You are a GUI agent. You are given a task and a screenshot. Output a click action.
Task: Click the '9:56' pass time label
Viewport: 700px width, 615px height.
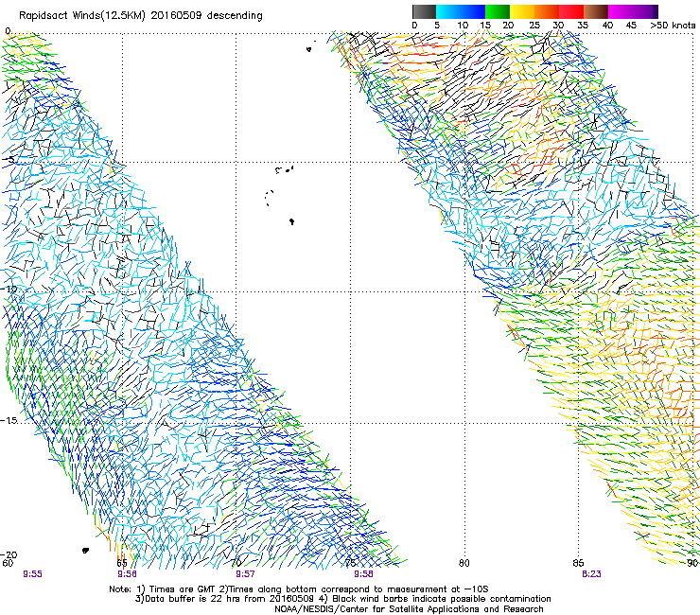tap(128, 574)
